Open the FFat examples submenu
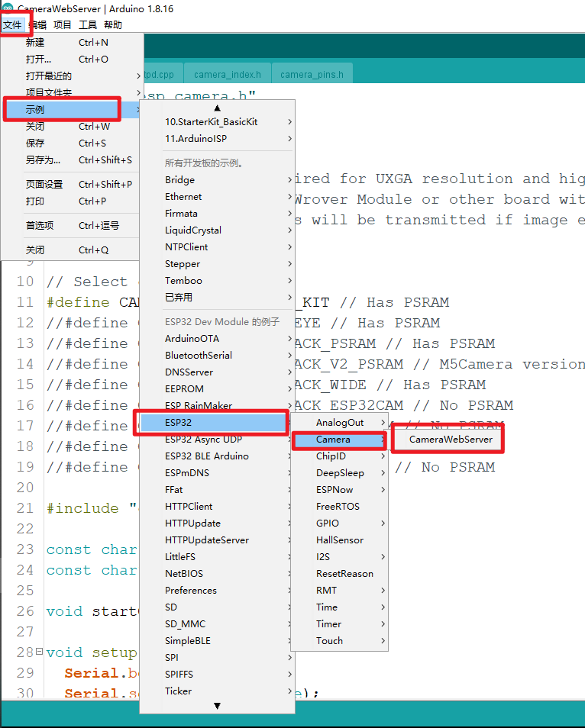The width and height of the screenshot is (585, 728). pos(217,489)
